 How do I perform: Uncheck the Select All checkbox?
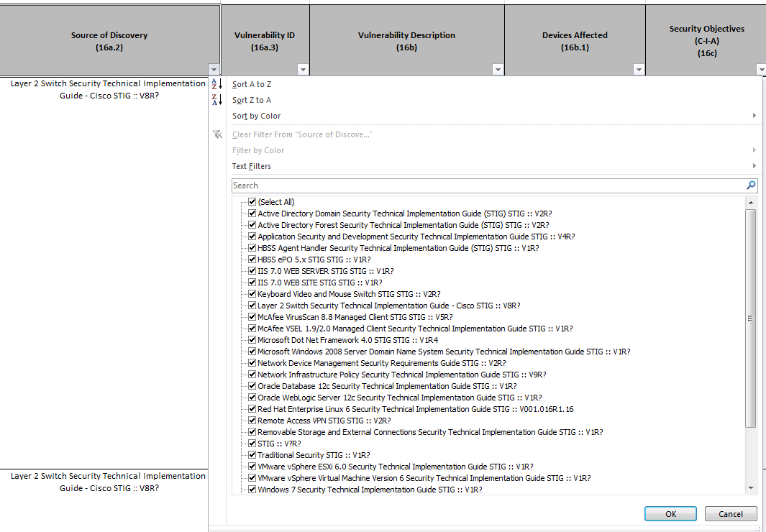(x=252, y=202)
